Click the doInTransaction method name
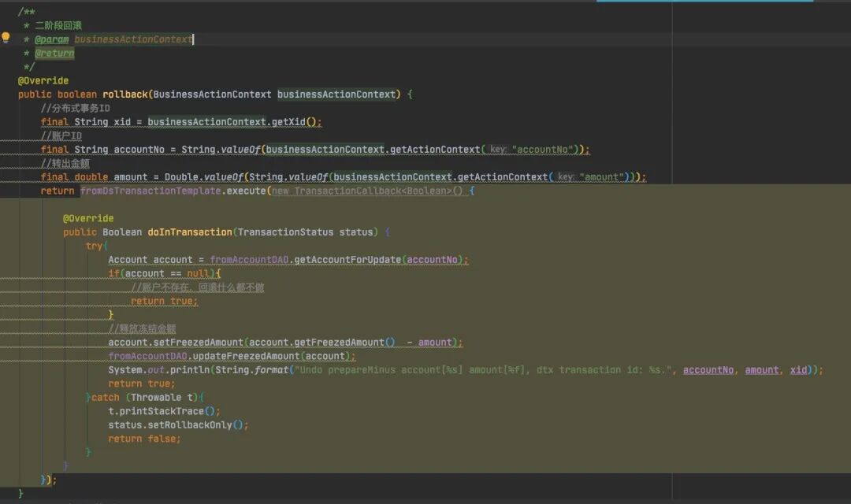 189,232
